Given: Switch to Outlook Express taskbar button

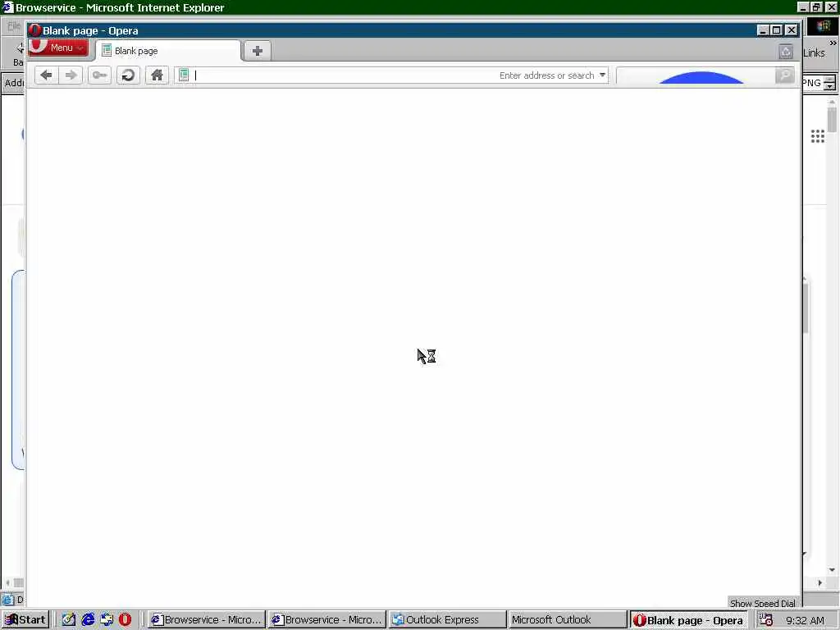Looking at the screenshot, I should pyautogui.click(x=447, y=620).
